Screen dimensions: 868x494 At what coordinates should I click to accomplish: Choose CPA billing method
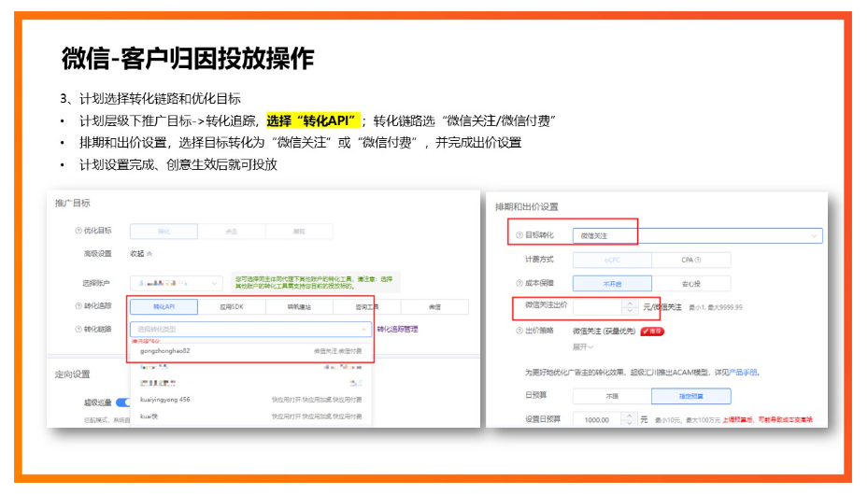pyautogui.click(x=690, y=260)
